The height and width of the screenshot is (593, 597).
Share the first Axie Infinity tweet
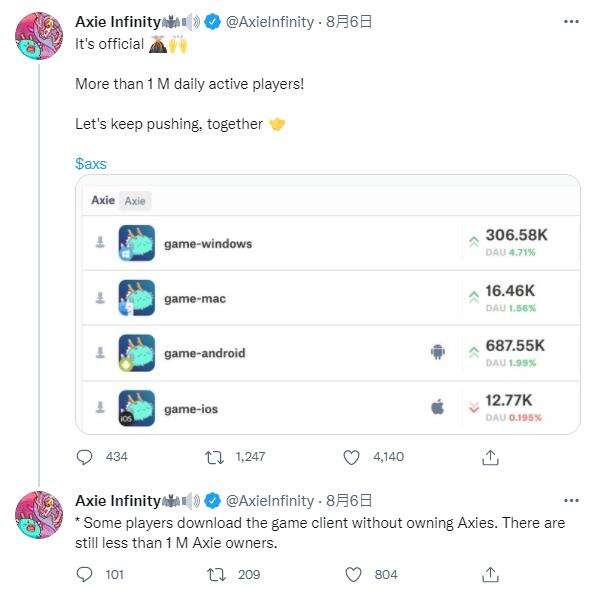pyautogui.click(x=490, y=457)
